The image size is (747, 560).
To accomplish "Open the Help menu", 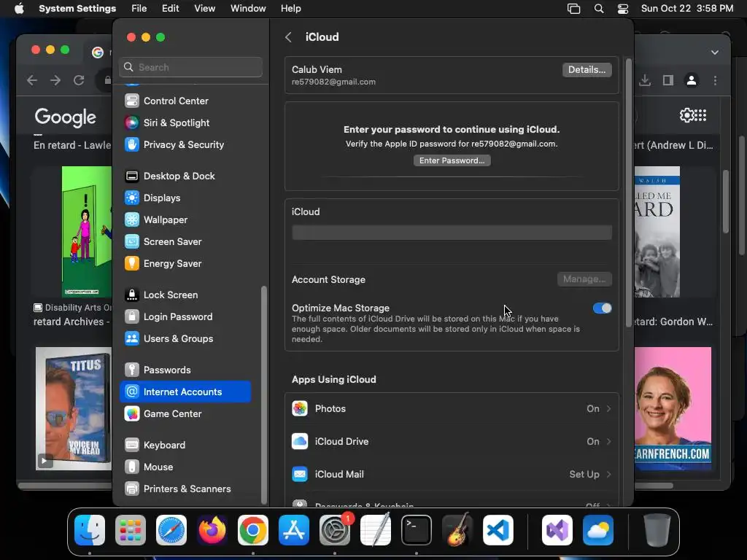I will [290, 9].
